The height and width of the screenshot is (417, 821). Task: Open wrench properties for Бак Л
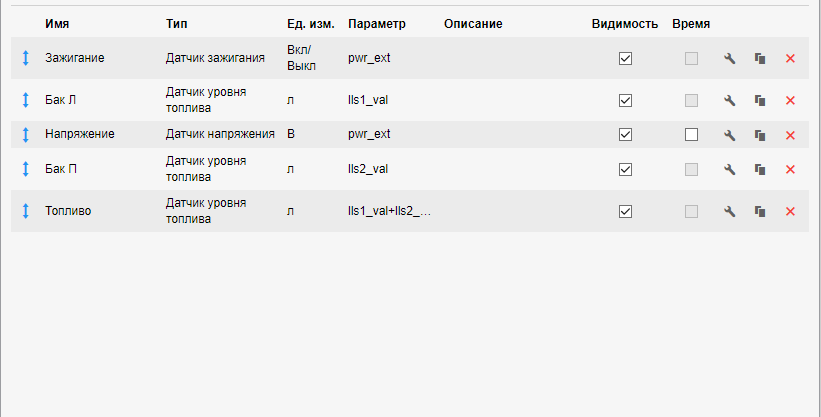point(730,100)
